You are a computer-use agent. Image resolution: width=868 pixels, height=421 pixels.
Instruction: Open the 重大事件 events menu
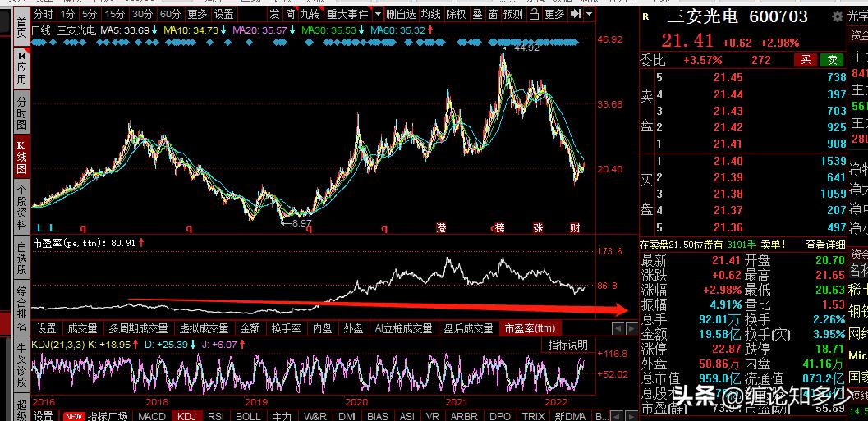click(x=347, y=14)
